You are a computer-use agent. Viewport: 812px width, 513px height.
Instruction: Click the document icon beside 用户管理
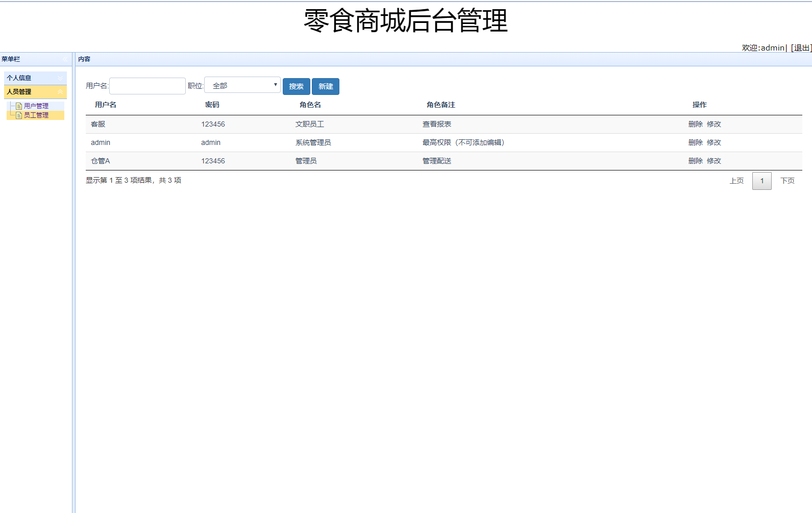pyautogui.click(x=19, y=106)
